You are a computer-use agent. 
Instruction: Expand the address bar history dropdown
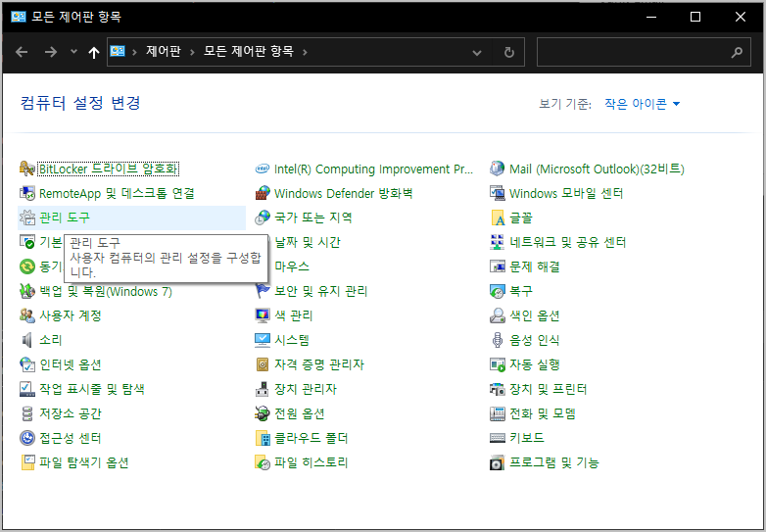coord(477,52)
